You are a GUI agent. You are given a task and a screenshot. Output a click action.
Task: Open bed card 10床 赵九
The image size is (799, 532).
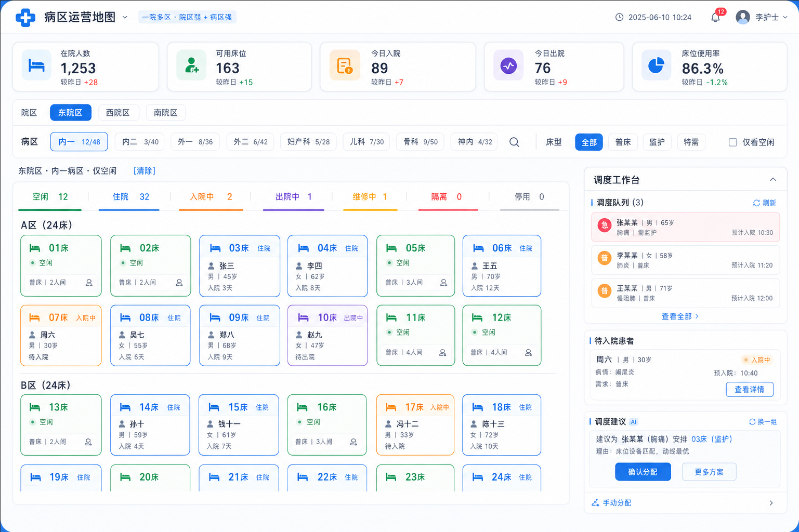click(328, 336)
